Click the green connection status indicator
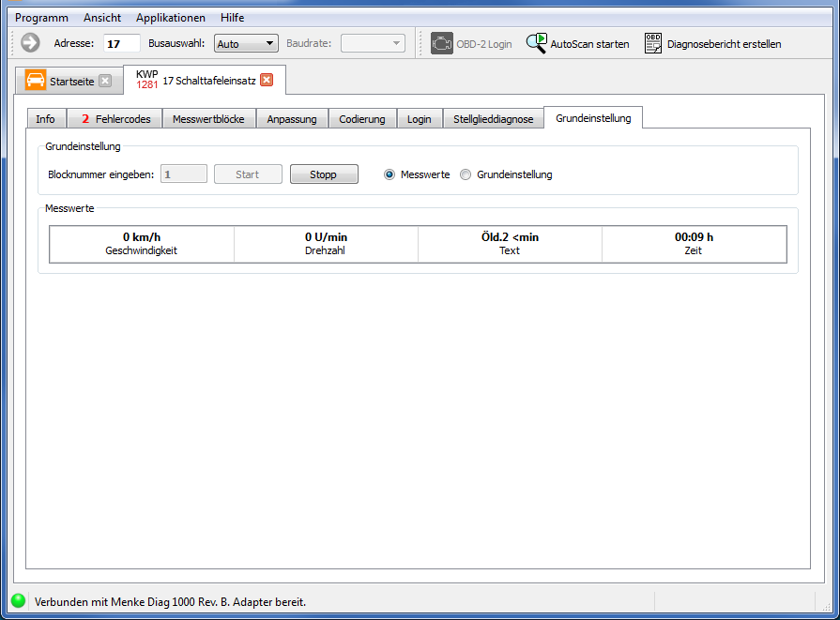 pyautogui.click(x=18, y=601)
